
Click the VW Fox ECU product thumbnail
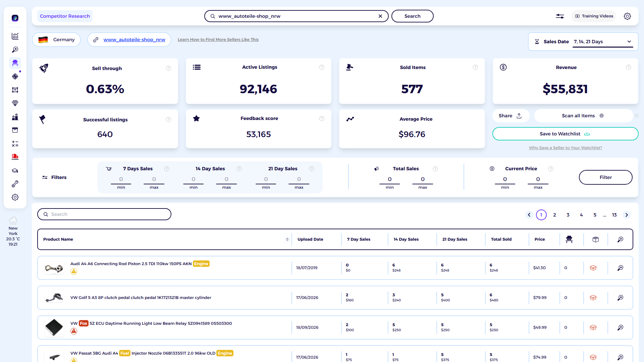[x=54, y=327]
